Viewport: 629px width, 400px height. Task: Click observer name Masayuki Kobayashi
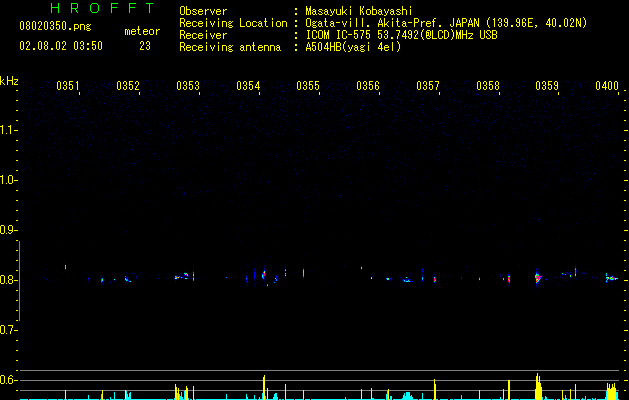tap(359, 11)
